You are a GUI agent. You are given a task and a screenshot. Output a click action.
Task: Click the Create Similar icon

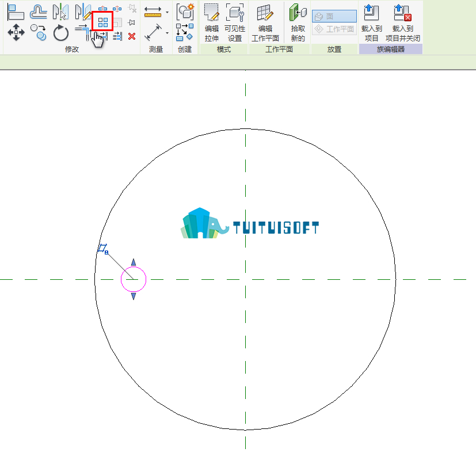point(185,32)
